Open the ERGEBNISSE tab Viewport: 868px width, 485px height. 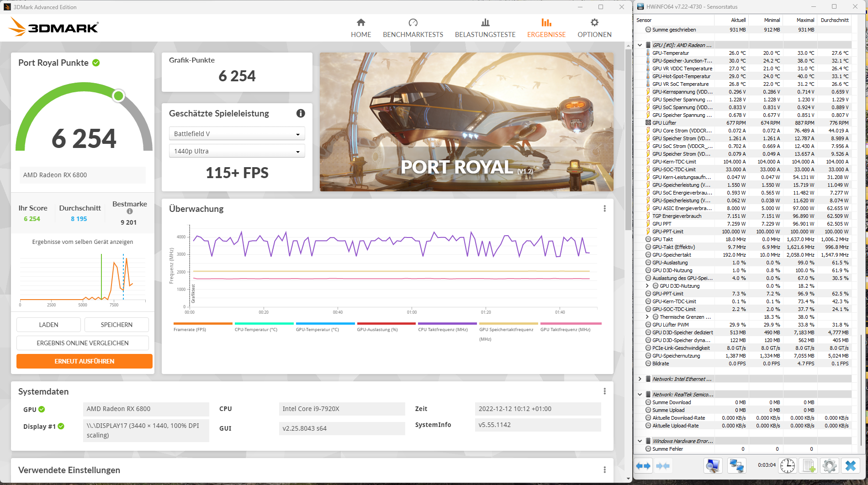546,28
